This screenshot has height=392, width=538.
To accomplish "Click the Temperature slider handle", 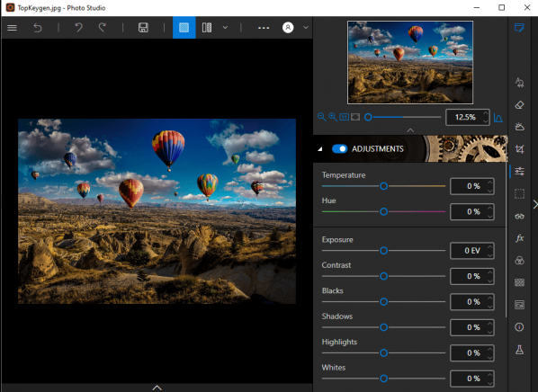I will coord(383,186).
